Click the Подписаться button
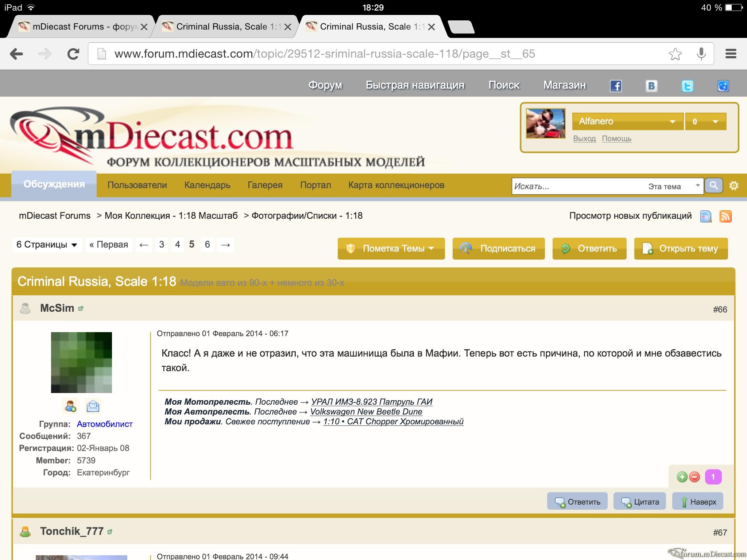This screenshot has width=747, height=560. tap(499, 249)
